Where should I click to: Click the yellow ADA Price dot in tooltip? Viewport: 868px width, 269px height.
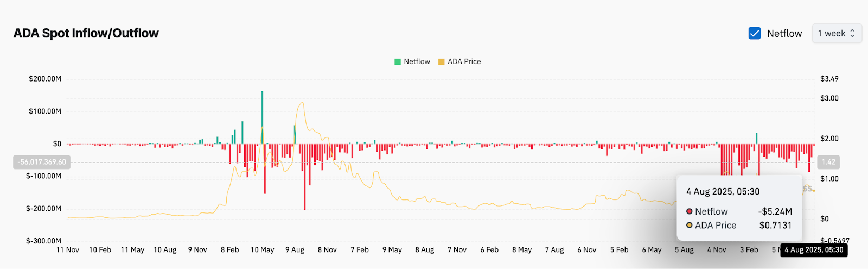690,225
